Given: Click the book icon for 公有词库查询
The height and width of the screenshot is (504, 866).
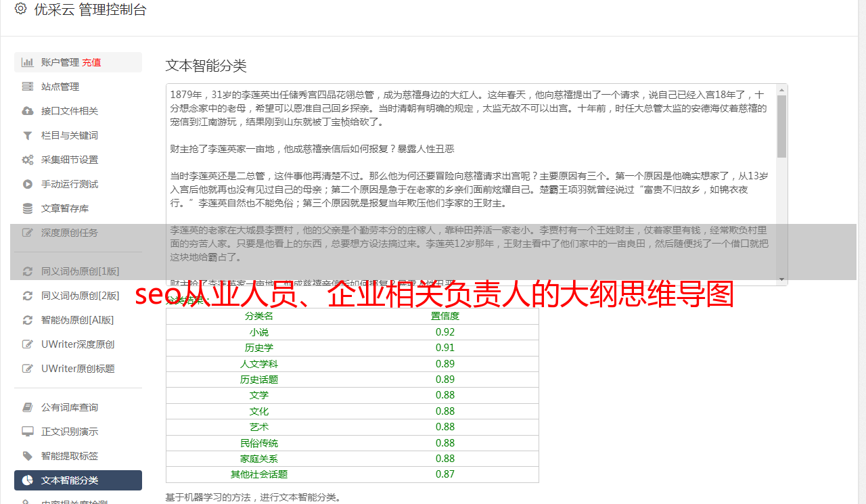Looking at the screenshot, I should 28,407.
